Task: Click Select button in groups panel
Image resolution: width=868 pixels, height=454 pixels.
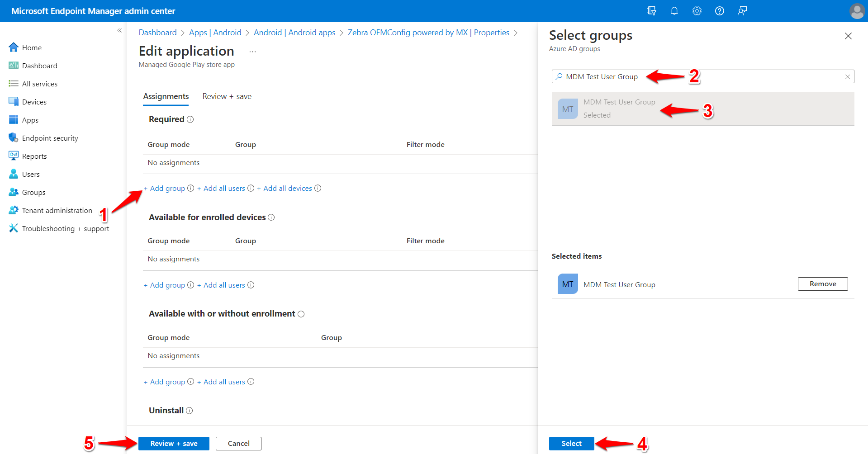Action: click(571, 444)
